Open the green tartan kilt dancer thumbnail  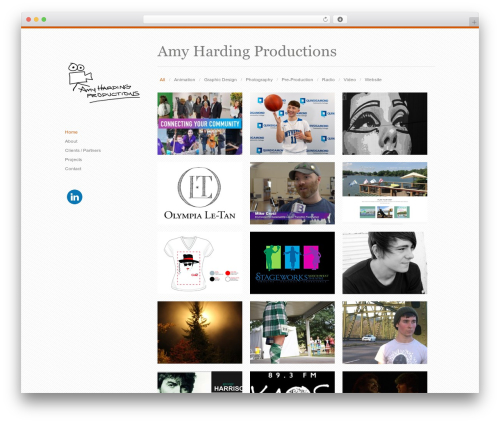point(292,332)
